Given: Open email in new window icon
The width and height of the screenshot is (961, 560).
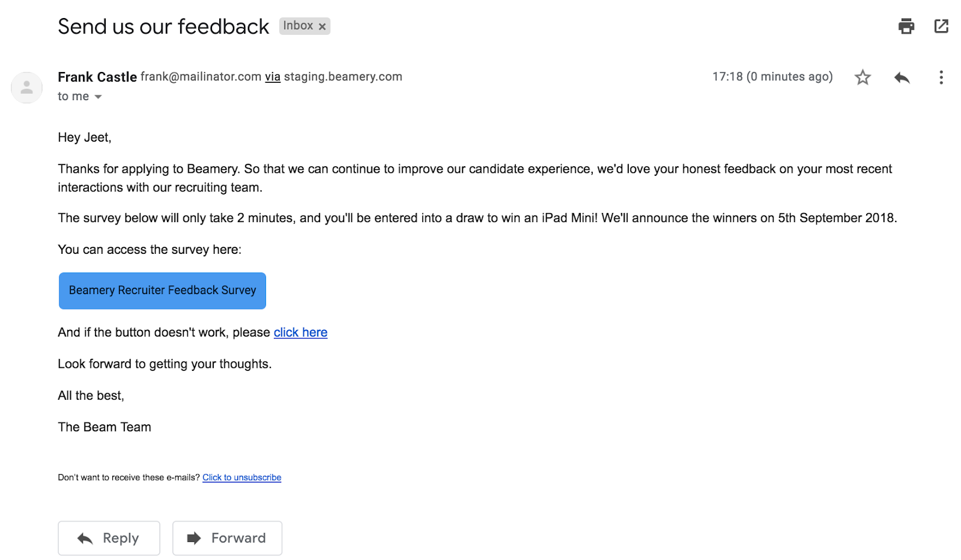Looking at the screenshot, I should 941,26.
